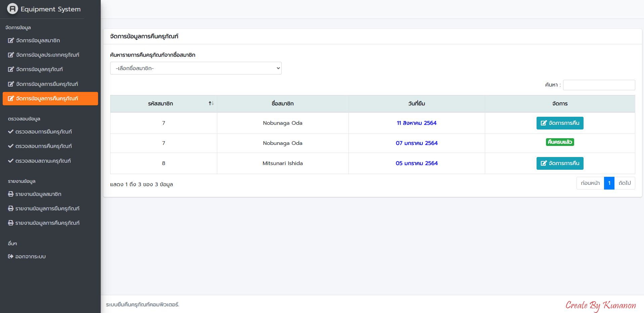Click the 07 มกราคม 2564 date link

click(x=416, y=143)
